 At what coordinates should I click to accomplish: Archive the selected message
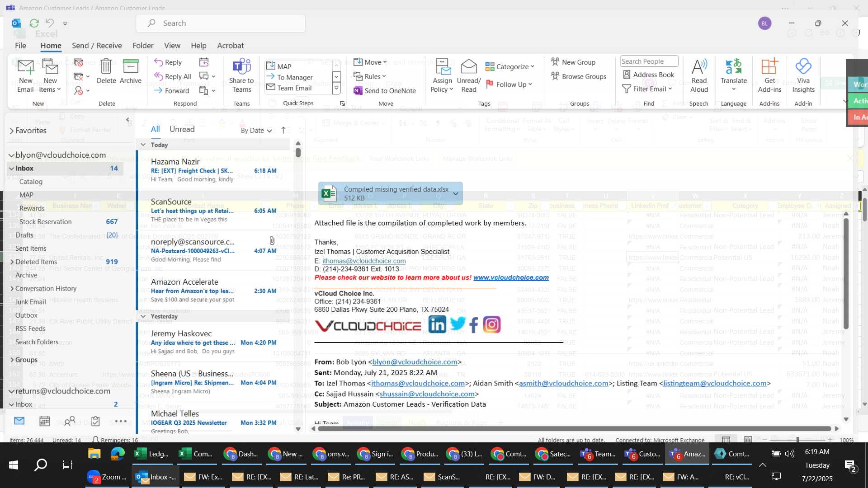pos(131,71)
